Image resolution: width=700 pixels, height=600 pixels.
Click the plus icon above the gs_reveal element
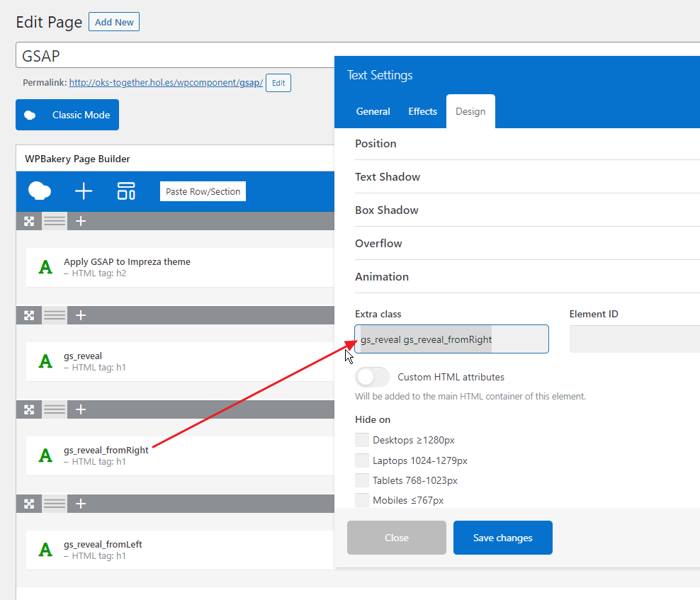tap(80, 315)
